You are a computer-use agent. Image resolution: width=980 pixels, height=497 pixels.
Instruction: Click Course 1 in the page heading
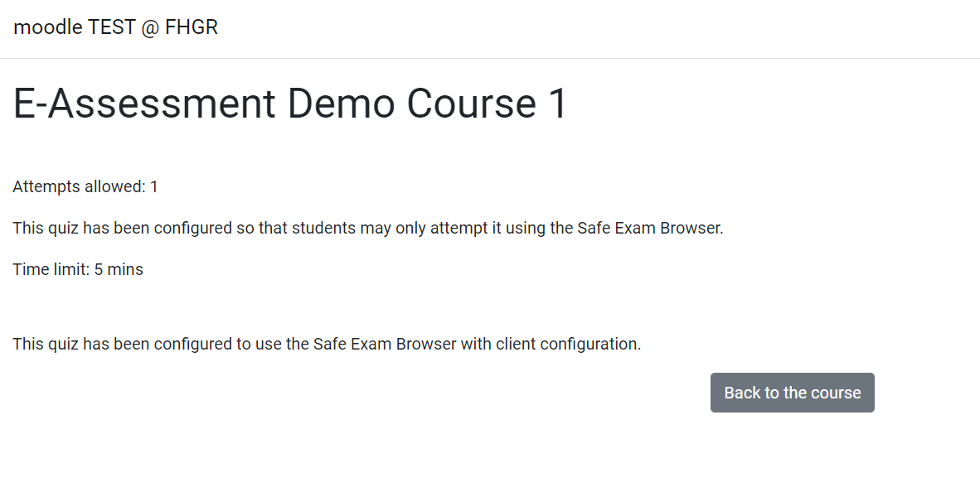(x=487, y=103)
